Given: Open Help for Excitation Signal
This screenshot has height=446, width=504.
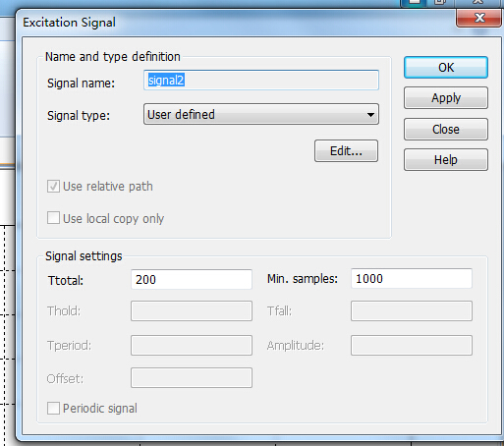Looking at the screenshot, I should coord(446,160).
